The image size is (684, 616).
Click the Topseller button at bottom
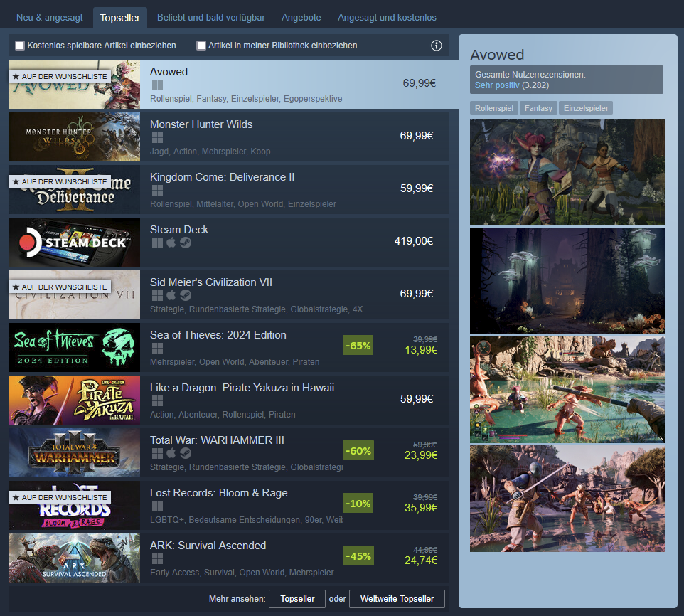coord(297,598)
